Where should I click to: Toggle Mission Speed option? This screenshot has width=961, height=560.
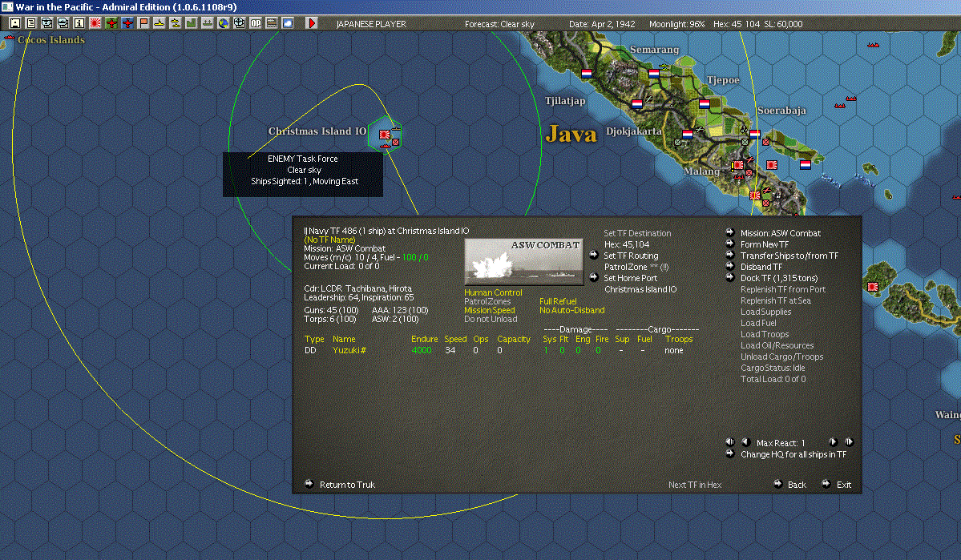(x=489, y=310)
